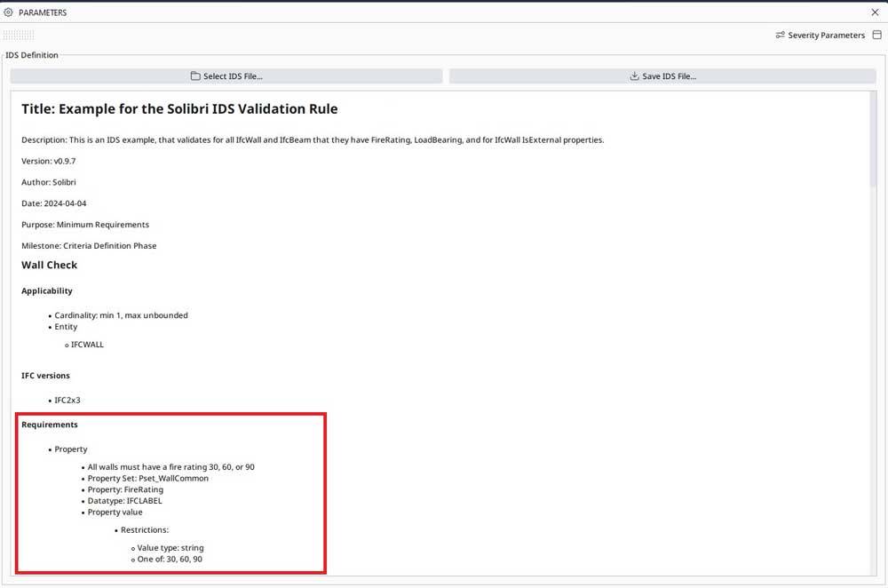Click the title text 'Example for the Solibri IDS Validation Rule'

point(198,108)
